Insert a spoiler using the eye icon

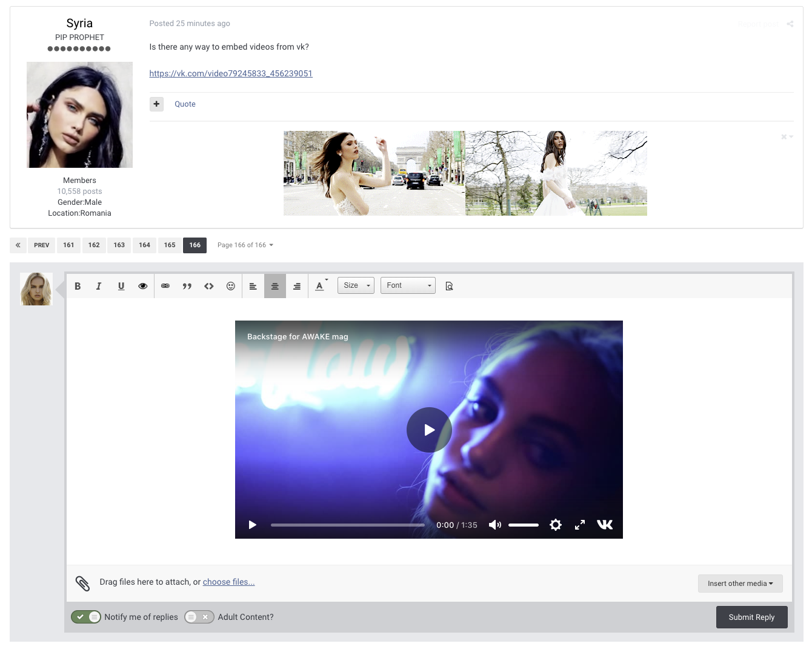point(143,286)
